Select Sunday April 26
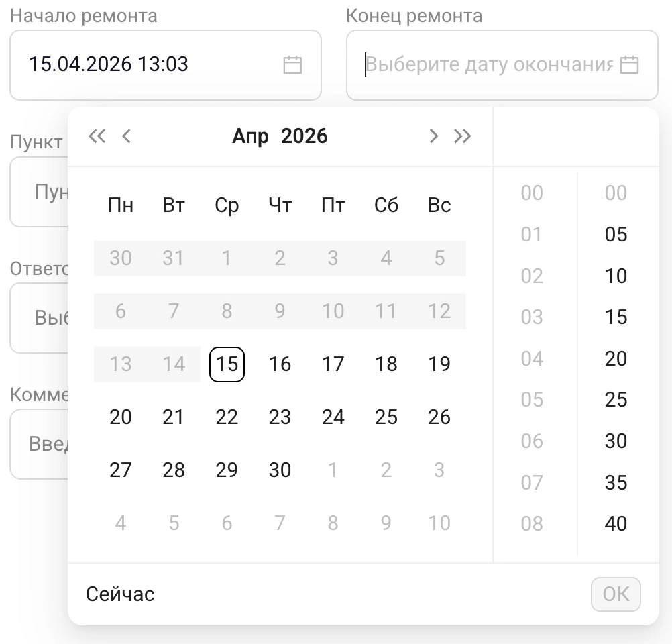The width and height of the screenshot is (672, 644). tap(439, 417)
